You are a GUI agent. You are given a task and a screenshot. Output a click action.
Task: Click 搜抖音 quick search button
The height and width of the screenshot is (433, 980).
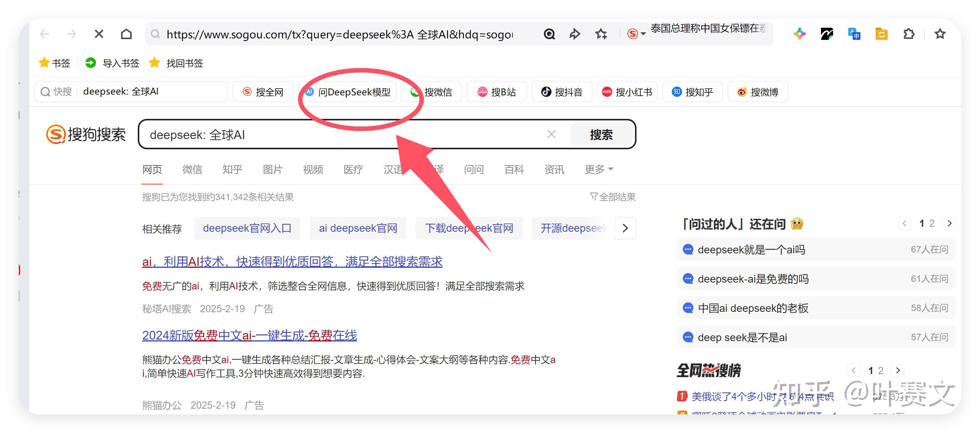pyautogui.click(x=562, y=92)
